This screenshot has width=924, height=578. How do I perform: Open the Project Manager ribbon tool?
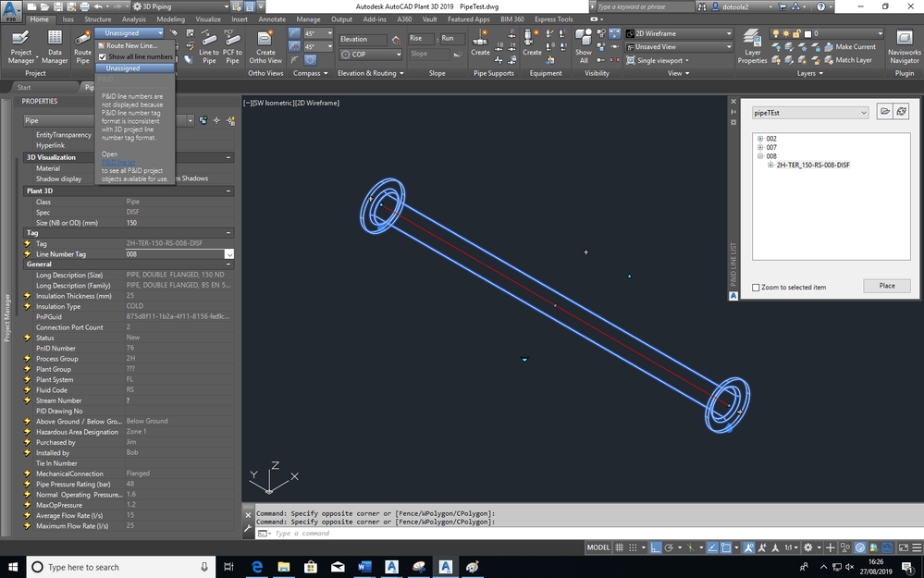click(x=21, y=46)
